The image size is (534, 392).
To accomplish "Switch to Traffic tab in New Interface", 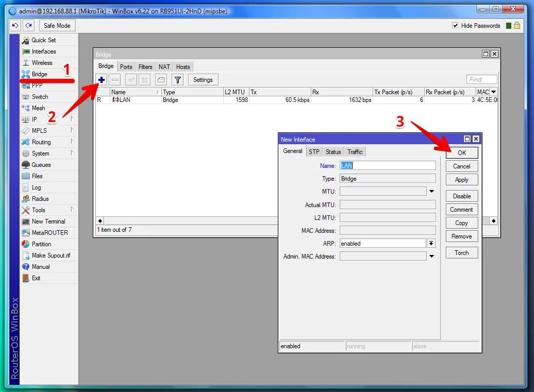I will pyautogui.click(x=355, y=152).
